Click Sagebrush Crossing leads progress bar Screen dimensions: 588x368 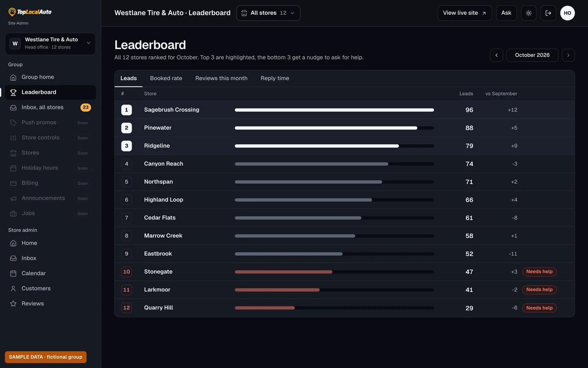tap(334, 110)
